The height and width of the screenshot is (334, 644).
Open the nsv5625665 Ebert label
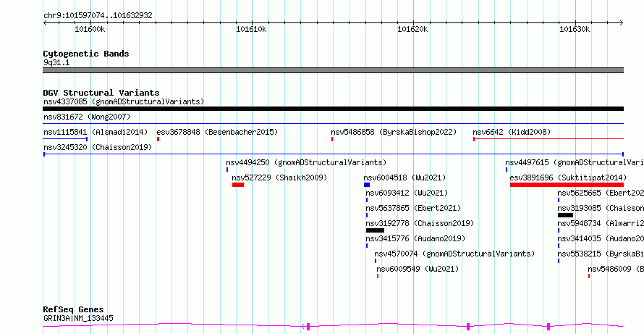[601, 193]
